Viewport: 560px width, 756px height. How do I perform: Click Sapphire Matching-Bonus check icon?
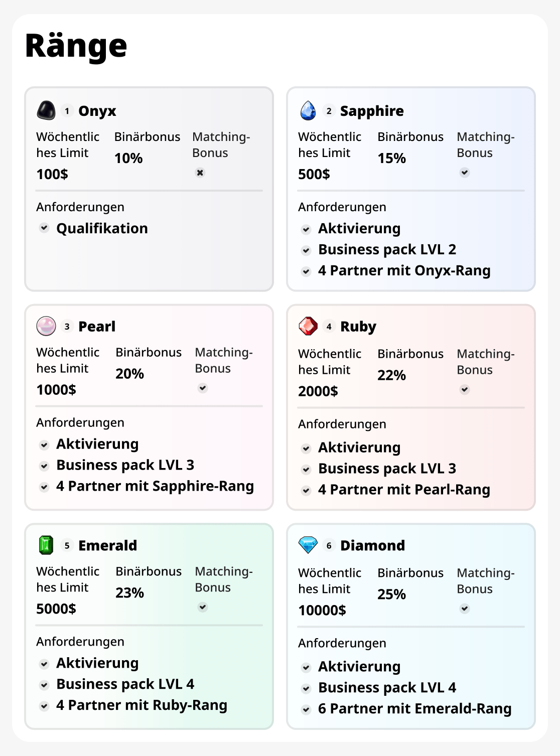click(x=465, y=173)
